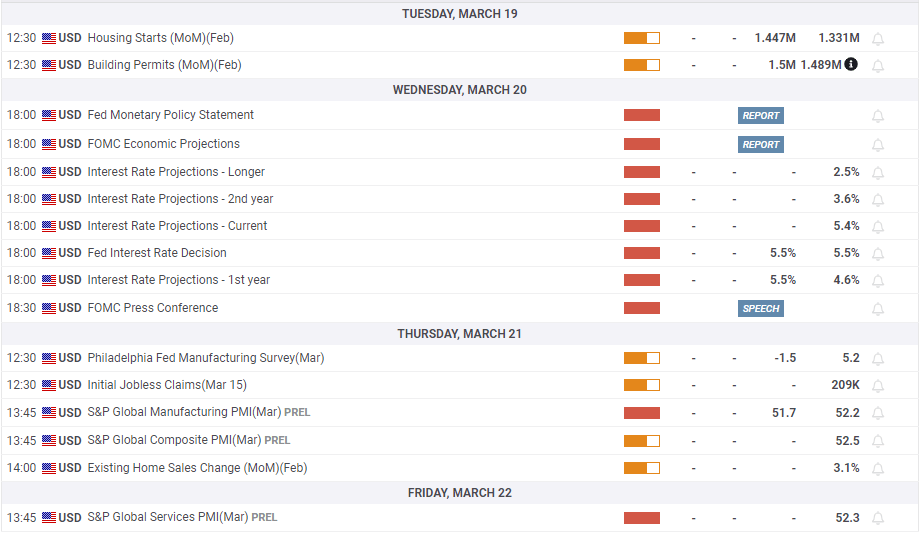Open the Fed Monetary Policy Statement REPORT button
This screenshot has width=920, height=533.
[x=760, y=116]
